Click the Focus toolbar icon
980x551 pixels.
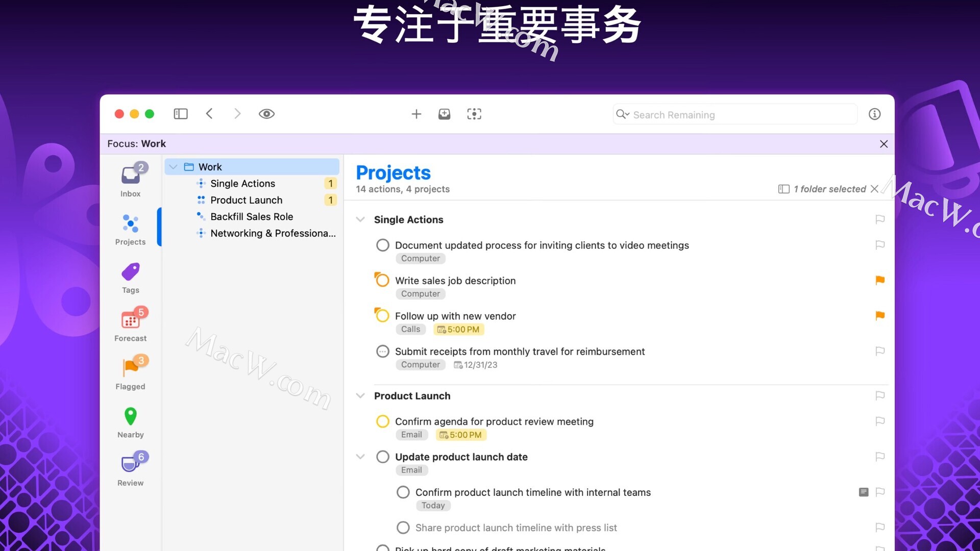[x=474, y=114]
